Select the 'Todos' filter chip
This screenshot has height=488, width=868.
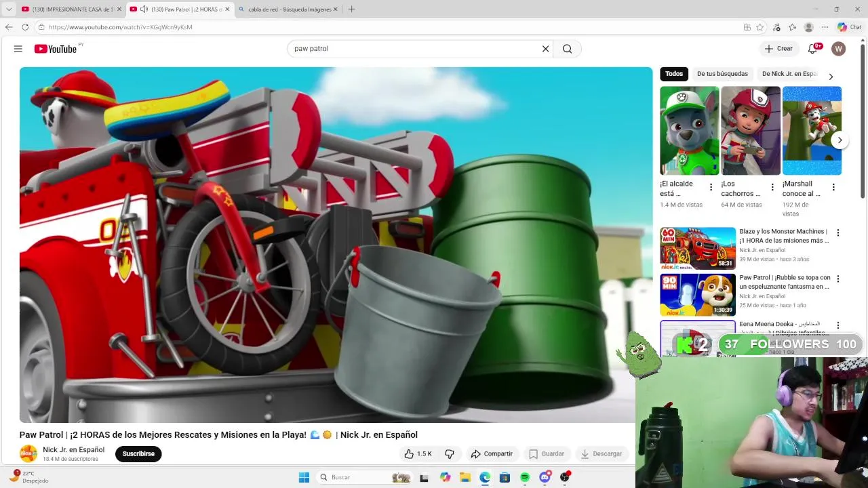[x=674, y=74]
